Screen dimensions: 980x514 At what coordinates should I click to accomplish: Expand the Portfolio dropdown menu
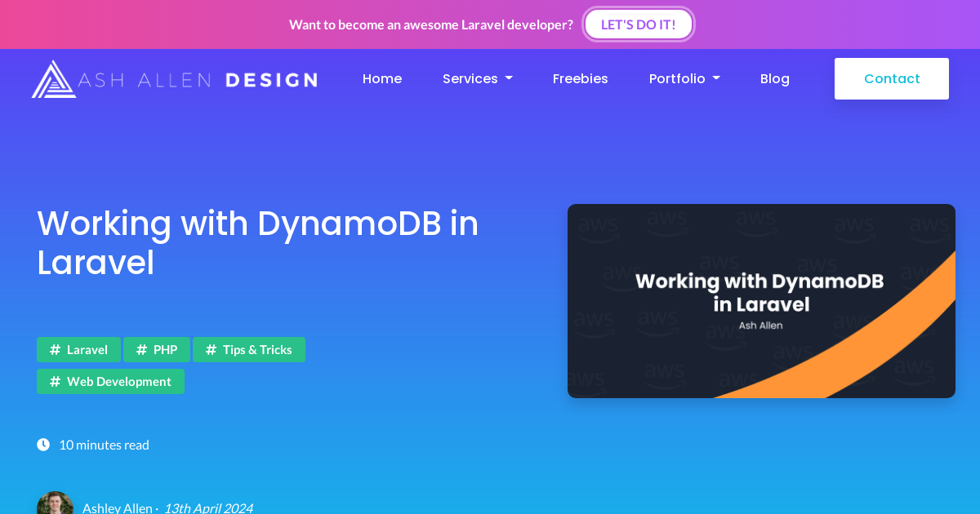(684, 79)
